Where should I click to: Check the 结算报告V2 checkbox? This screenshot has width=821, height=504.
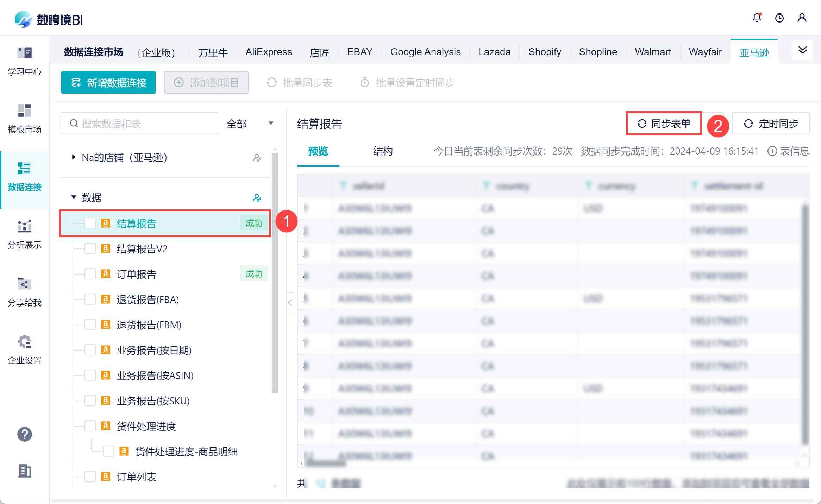(90, 249)
